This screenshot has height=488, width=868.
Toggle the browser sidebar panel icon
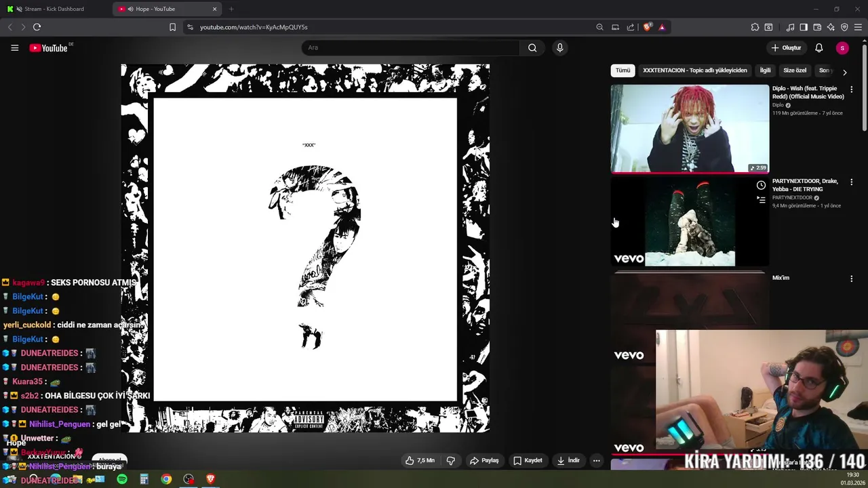click(x=804, y=27)
